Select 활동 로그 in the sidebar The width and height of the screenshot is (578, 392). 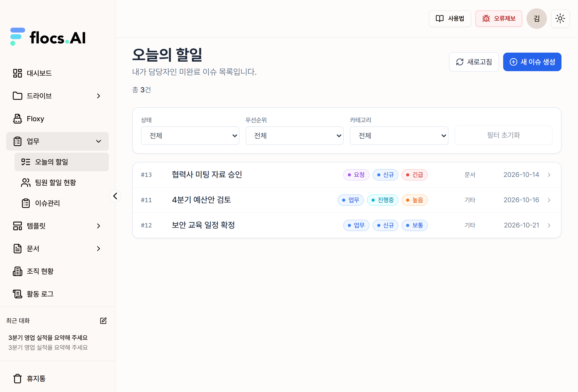(x=58, y=294)
